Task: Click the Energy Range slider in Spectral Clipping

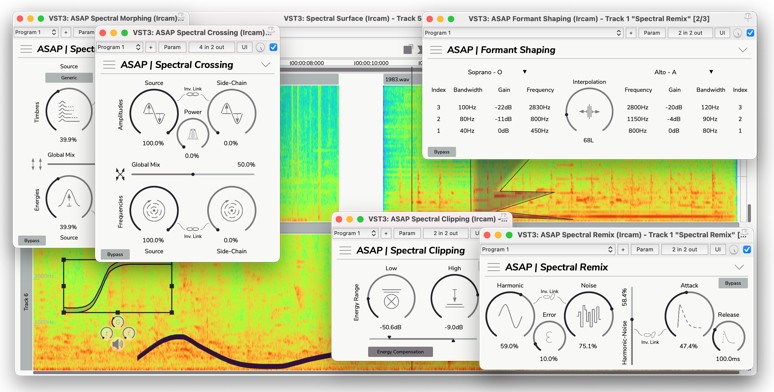Action: 424,339
